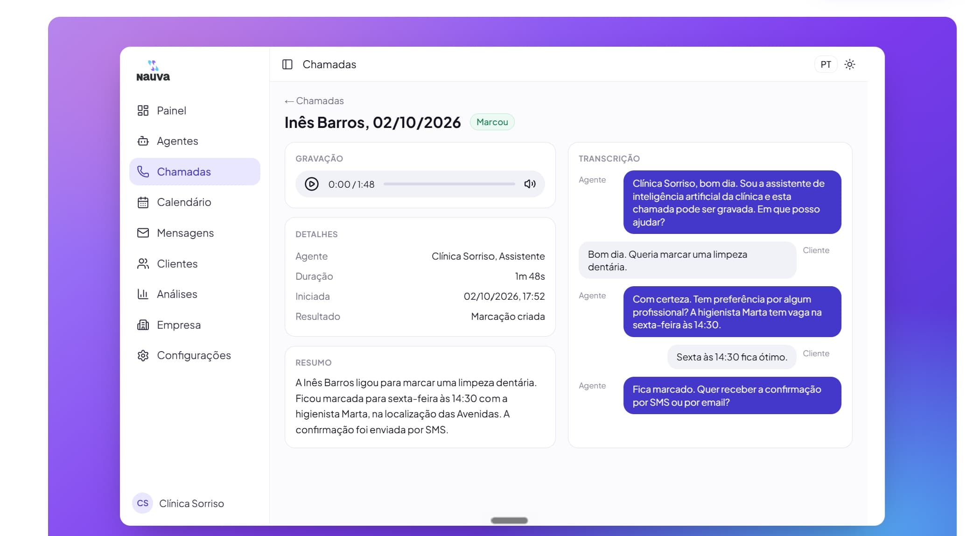Open the Configurações gear icon
Screen dimensions: 980x536
tap(143, 355)
